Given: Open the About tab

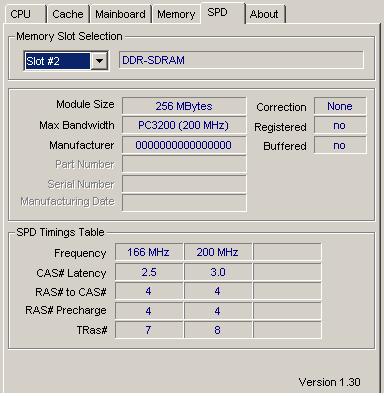Looking at the screenshot, I should [265, 14].
